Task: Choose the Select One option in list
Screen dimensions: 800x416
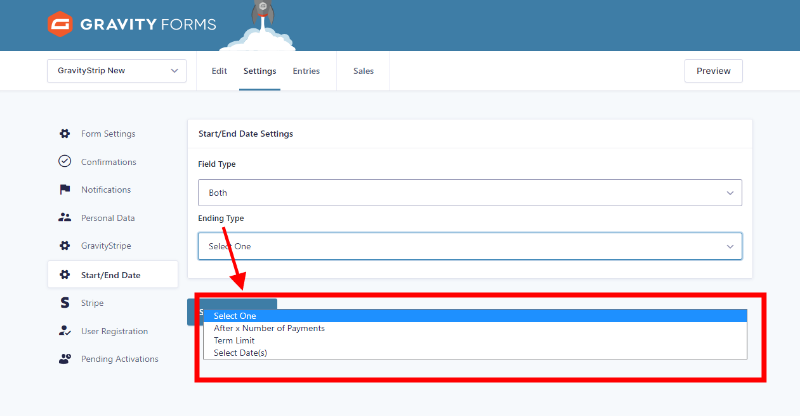Action: pos(475,316)
